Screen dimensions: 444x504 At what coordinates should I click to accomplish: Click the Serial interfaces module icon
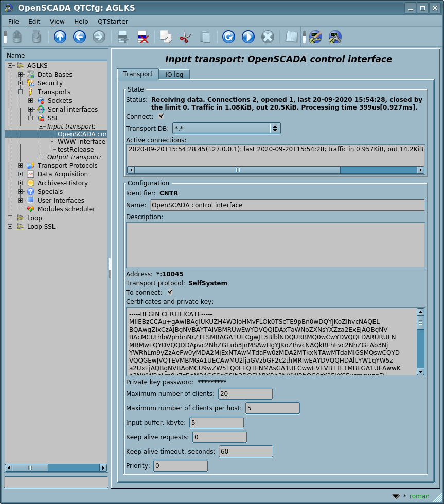coord(41,109)
